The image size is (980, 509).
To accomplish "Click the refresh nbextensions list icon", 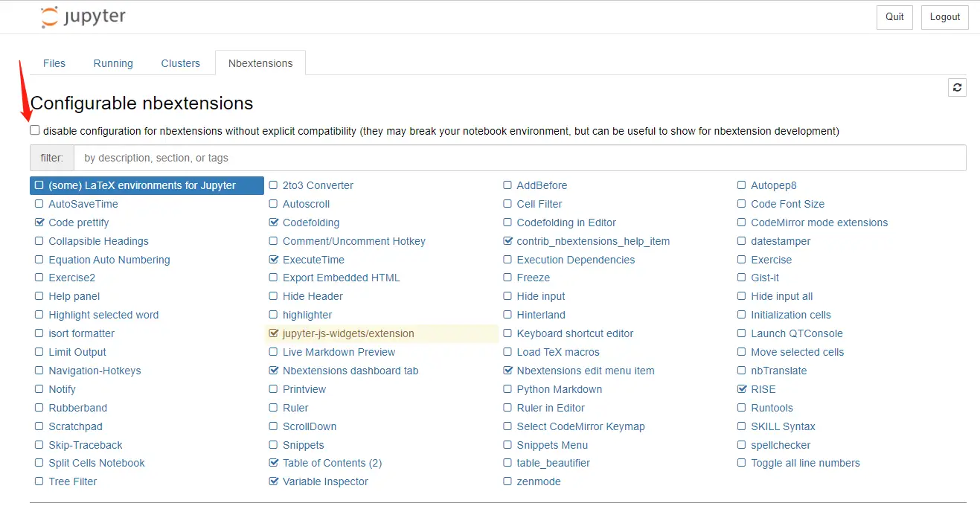I will (957, 88).
